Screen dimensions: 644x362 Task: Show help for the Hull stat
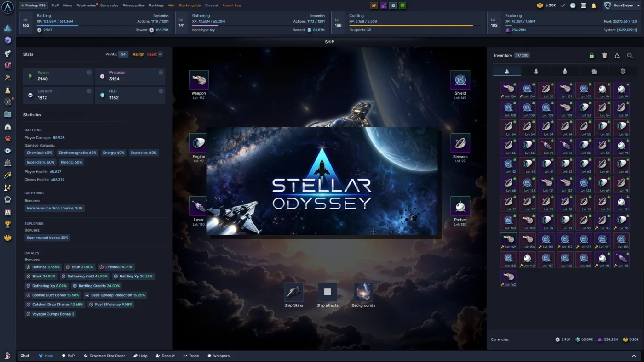(x=161, y=91)
